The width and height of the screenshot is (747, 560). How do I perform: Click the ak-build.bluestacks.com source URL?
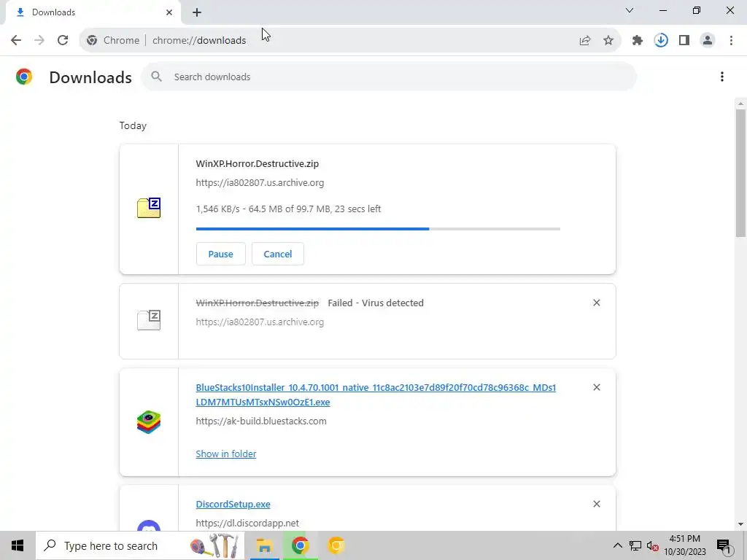261,421
